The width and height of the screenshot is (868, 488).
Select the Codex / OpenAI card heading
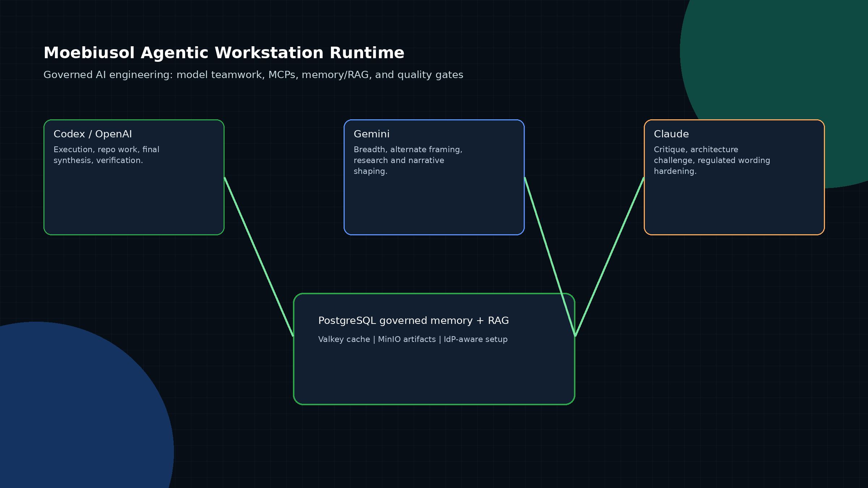(x=93, y=134)
